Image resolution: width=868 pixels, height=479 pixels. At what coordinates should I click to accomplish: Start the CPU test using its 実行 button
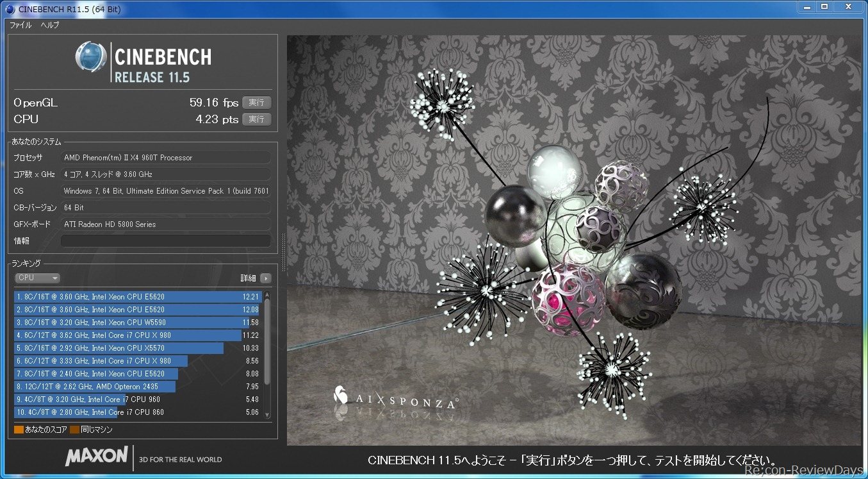257,119
